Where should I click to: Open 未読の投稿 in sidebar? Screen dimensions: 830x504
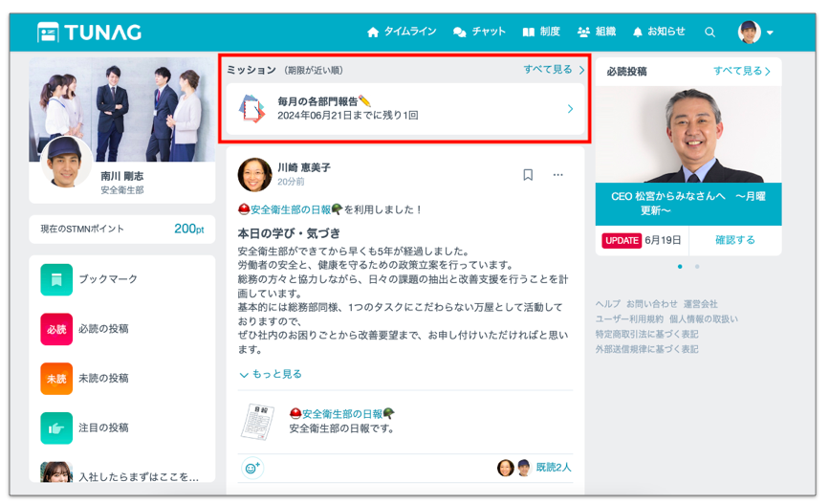click(x=103, y=378)
